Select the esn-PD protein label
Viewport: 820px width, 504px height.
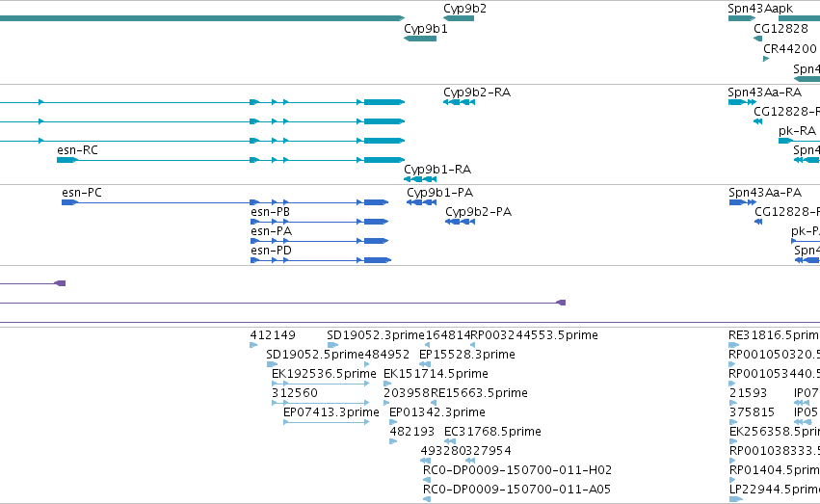(x=271, y=251)
